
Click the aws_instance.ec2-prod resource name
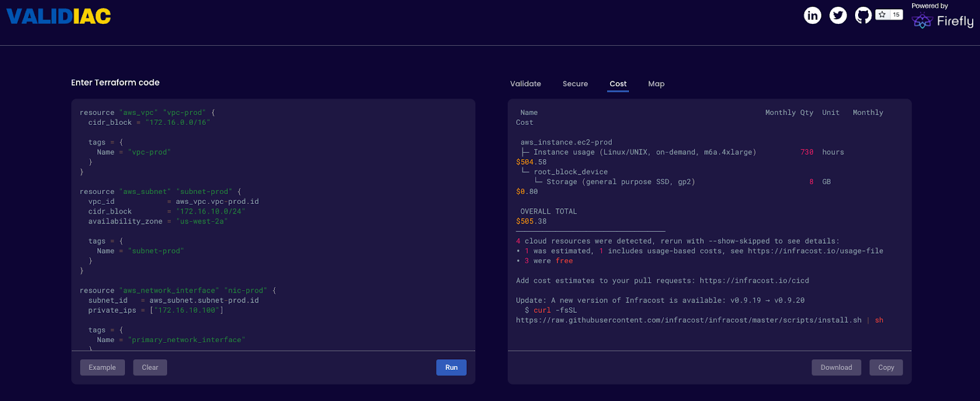tap(567, 143)
